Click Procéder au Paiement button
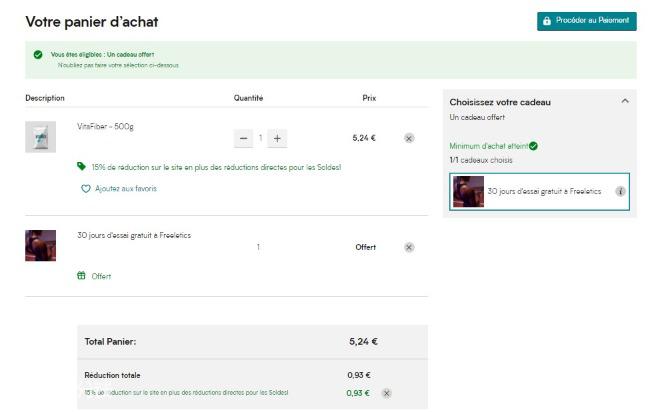The image size is (648, 412). [x=587, y=21]
